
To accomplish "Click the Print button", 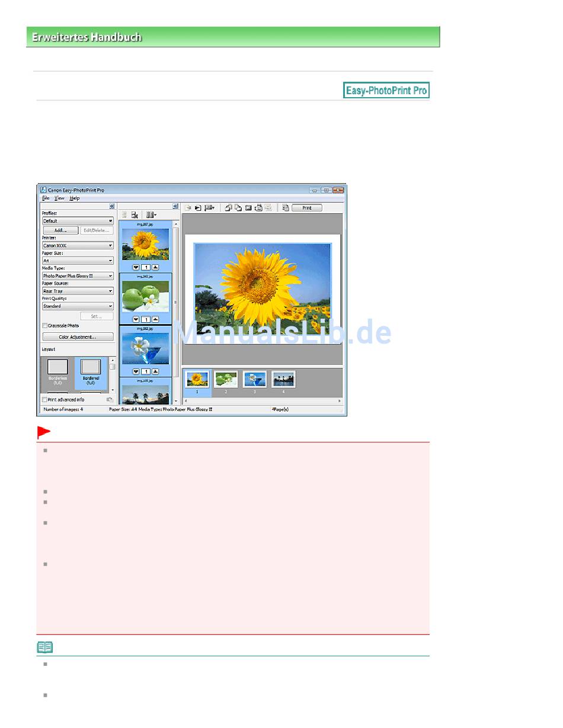I will pos(307,208).
